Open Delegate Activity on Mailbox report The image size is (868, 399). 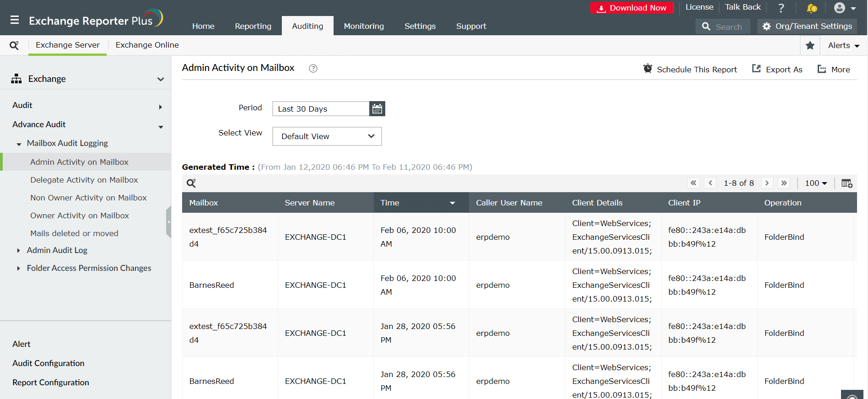(84, 180)
